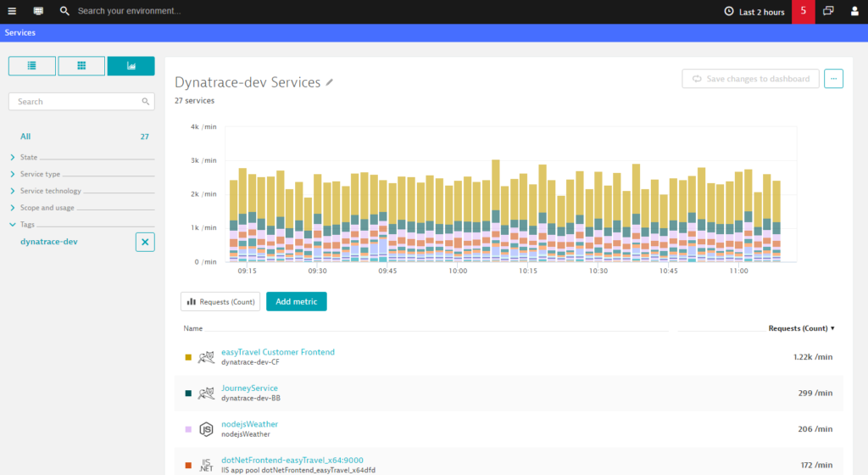Remove the dynatrace-dev tag filter
The width and height of the screenshot is (868, 475).
coord(145,242)
